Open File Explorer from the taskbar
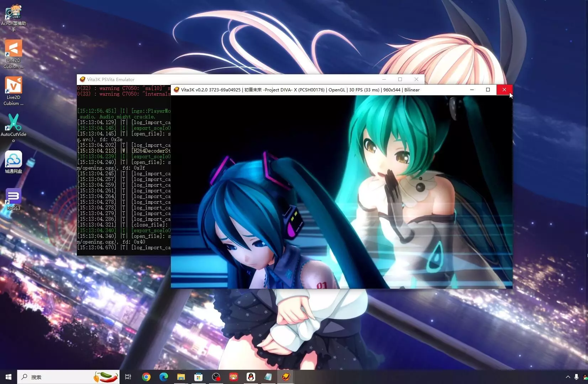This screenshot has width=588, height=384. (181, 377)
